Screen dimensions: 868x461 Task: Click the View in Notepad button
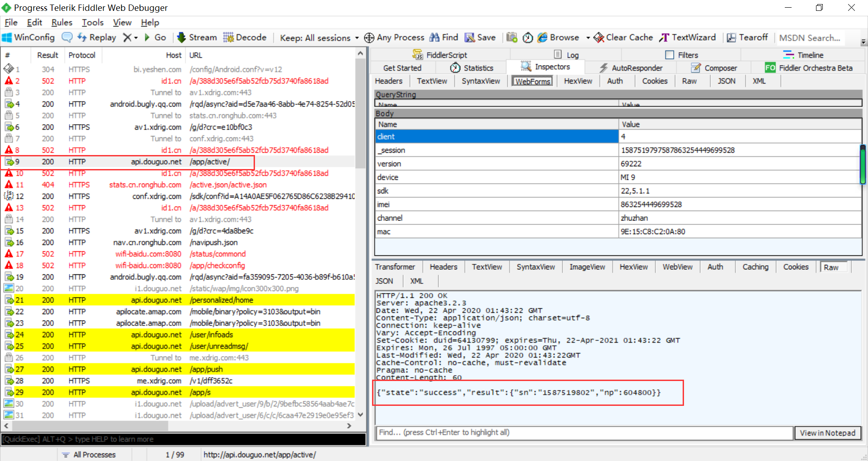(x=828, y=433)
